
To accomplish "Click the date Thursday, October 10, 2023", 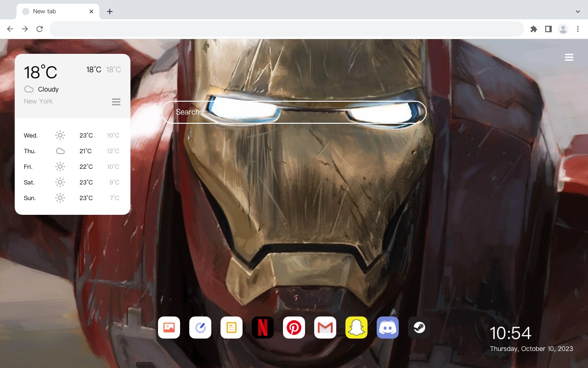I will pos(531,349).
